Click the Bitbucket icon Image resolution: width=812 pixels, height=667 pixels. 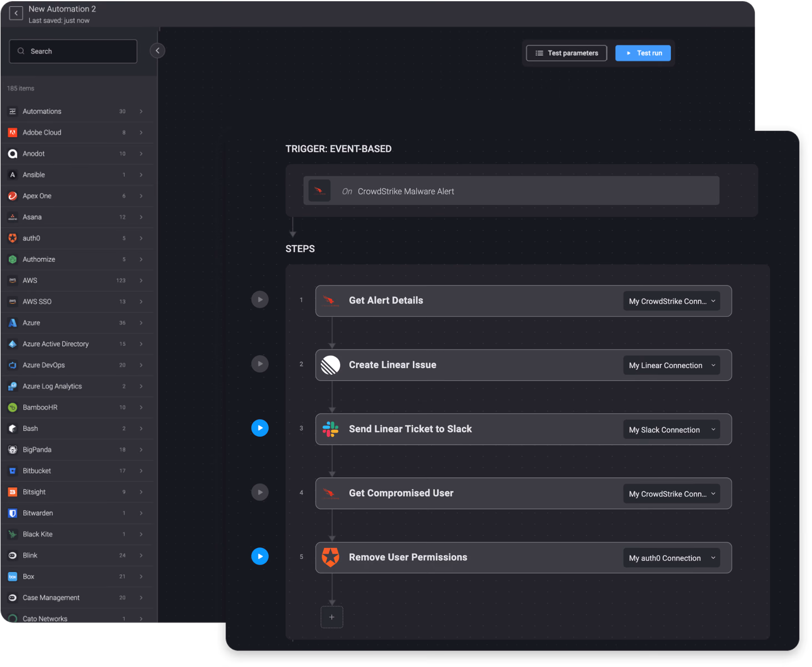13,471
